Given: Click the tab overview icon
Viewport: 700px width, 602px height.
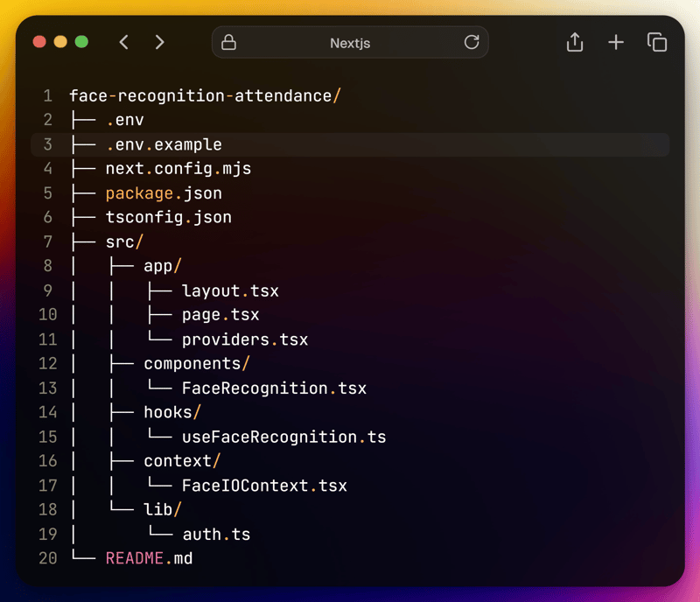Looking at the screenshot, I should [657, 42].
